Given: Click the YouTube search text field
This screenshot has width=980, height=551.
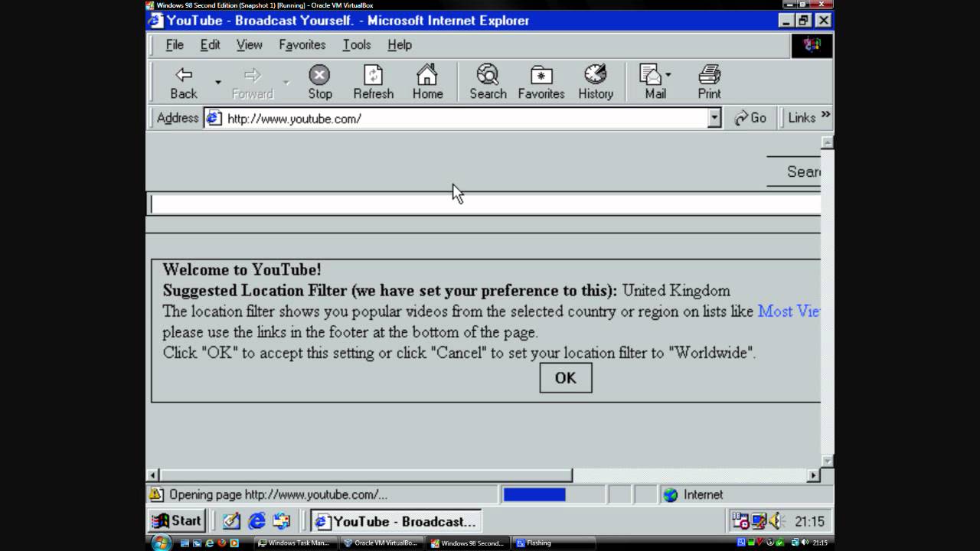Looking at the screenshot, I should pyautogui.click(x=483, y=204).
